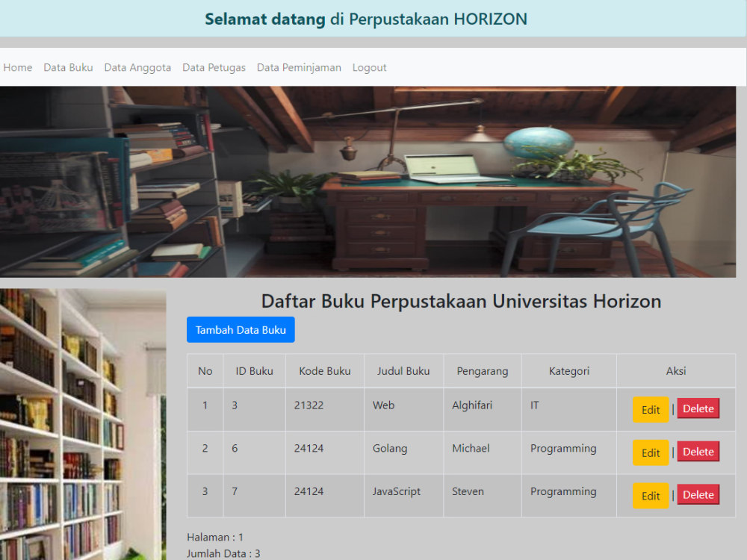Open the Home menu item
This screenshot has width=747, height=560.
[x=18, y=68]
